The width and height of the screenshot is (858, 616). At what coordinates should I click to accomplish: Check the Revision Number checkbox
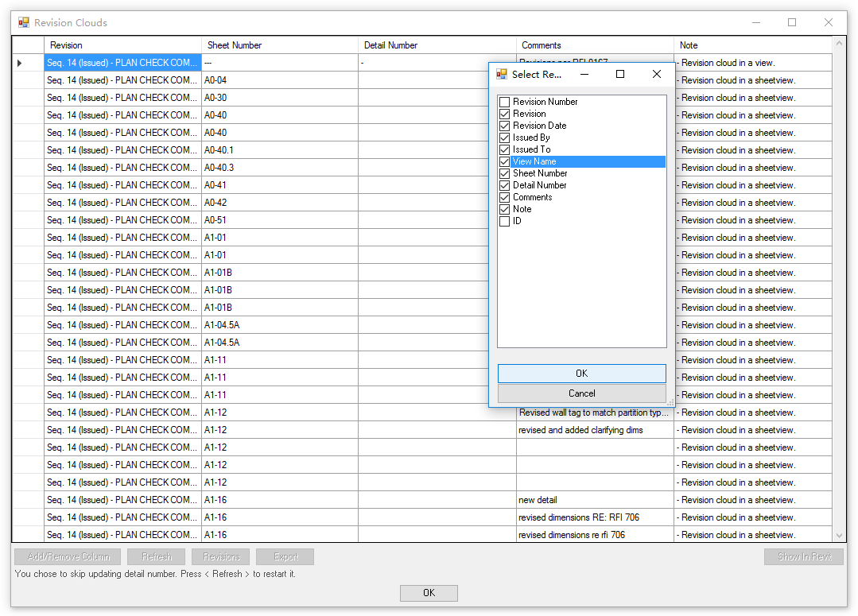click(x=504, y=102)
